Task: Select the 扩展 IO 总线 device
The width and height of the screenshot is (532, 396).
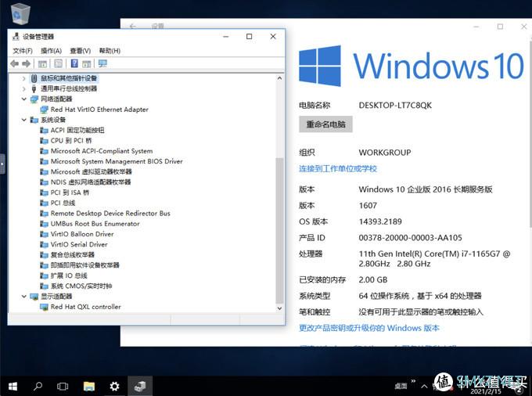Action: tap(69, 275)
